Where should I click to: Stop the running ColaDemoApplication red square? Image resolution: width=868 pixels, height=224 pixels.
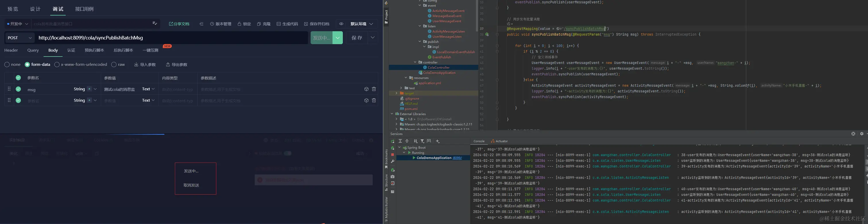point(393,154)
